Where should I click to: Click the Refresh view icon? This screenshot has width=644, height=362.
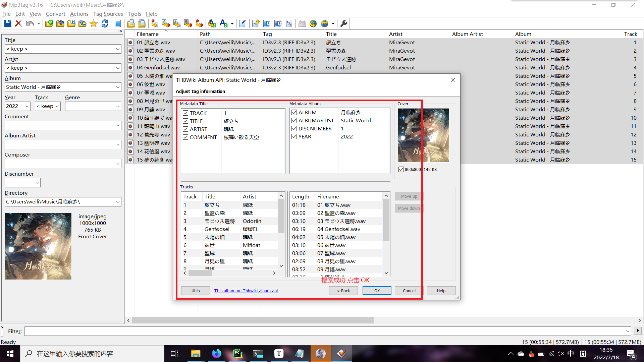click(105, 23)
